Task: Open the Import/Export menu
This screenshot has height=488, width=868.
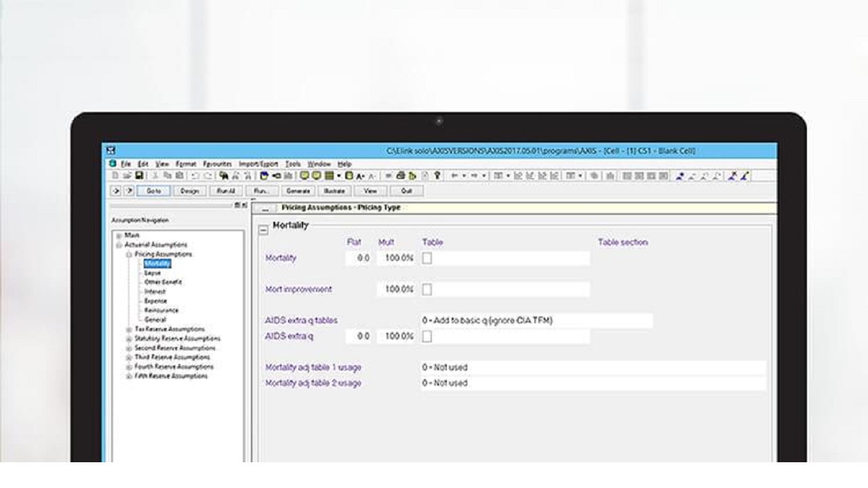Action: pos(258,164)
